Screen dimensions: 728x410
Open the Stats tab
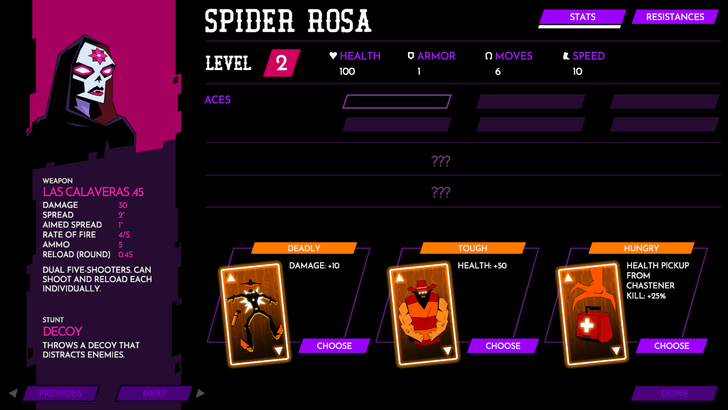click(x=582, y=17)
